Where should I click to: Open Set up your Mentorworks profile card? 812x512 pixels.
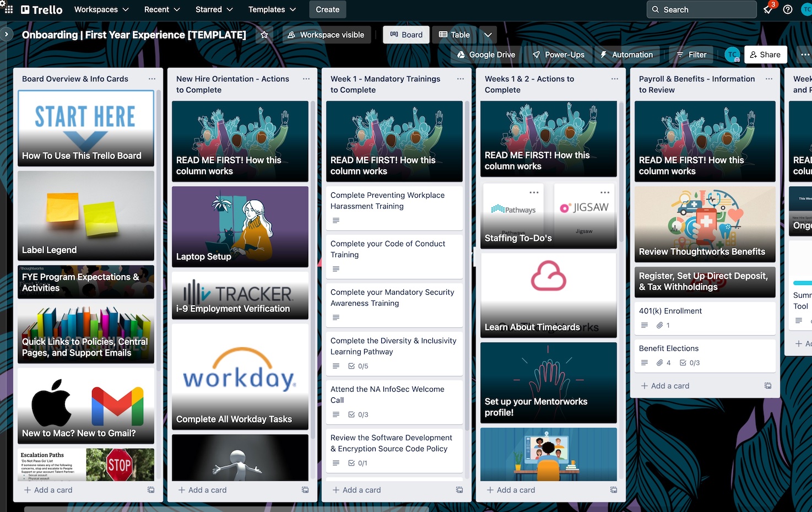click(549, 382)
